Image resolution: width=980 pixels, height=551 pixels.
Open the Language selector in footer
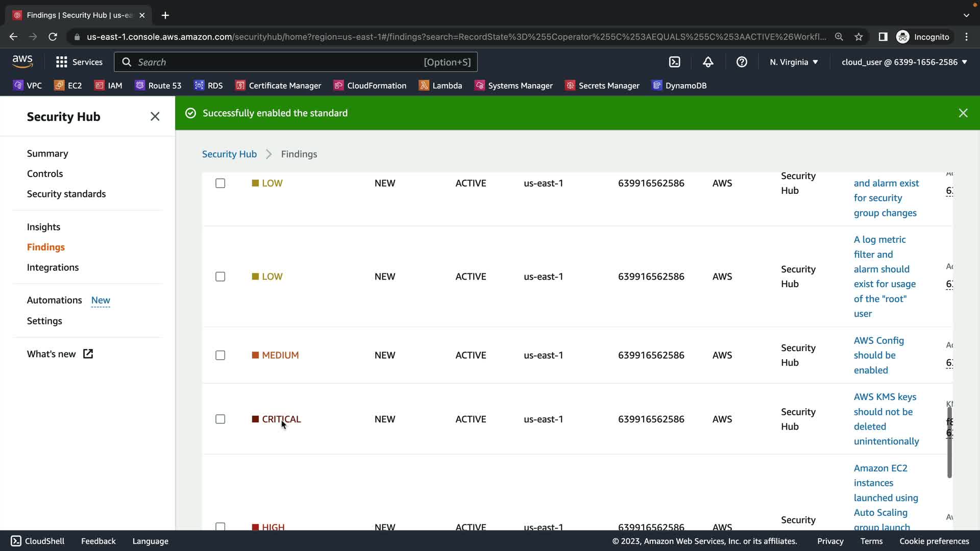point(150,541)
